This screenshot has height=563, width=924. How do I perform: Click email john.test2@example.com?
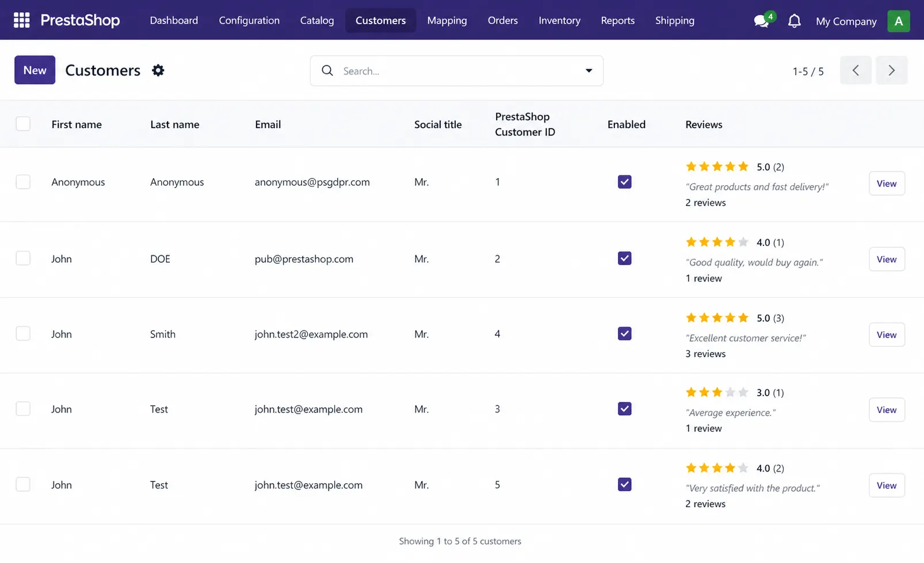point(311,334)
